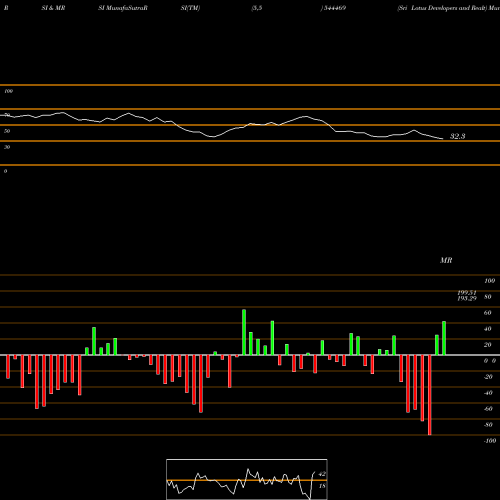Click the -80 label on MR axis
Viewport: 500px width, 500px height.
click(488, 425)
